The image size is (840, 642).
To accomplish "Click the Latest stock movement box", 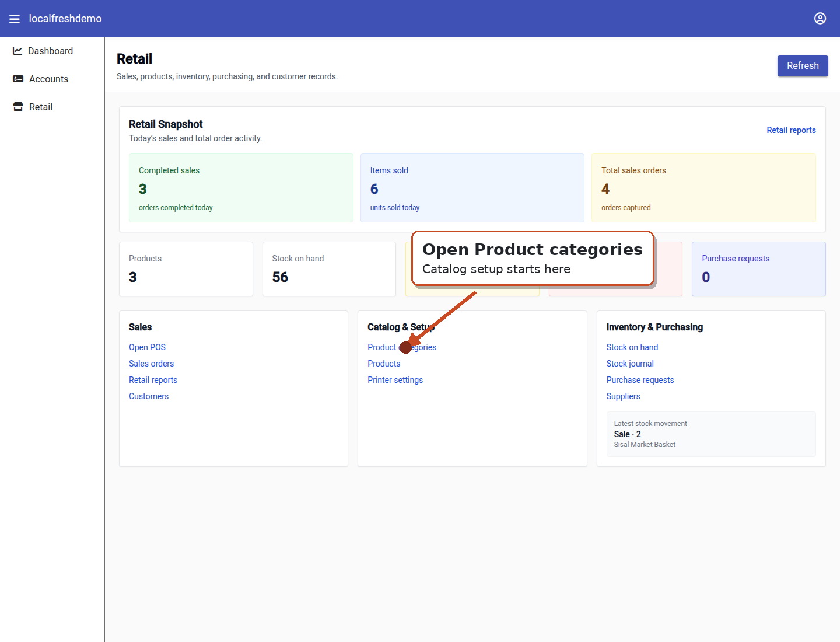I will click(x=711, y=434).
